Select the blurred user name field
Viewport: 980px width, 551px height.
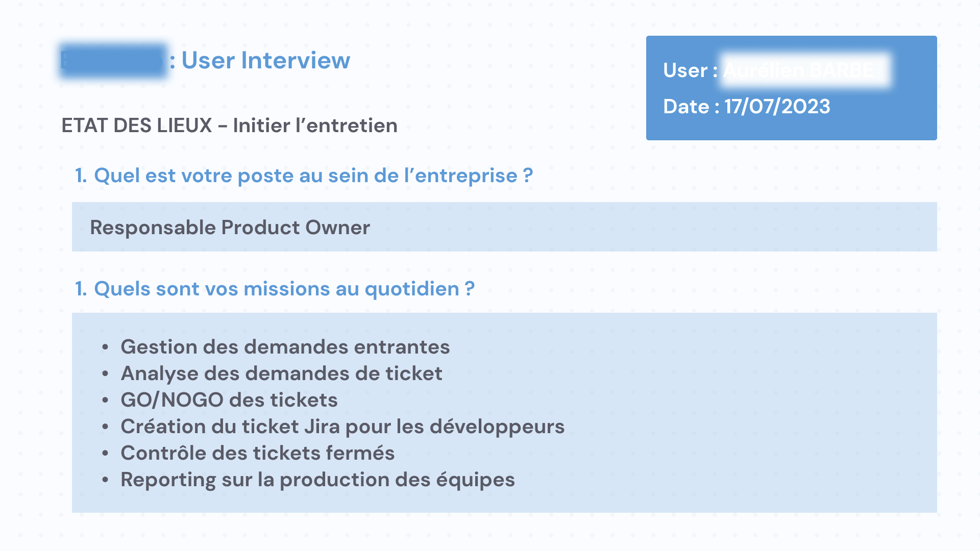pos(805,70)
